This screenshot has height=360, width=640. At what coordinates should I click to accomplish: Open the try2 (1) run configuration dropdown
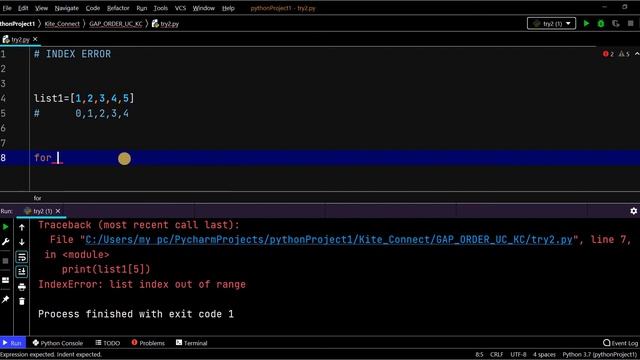[x=551, y=23]
